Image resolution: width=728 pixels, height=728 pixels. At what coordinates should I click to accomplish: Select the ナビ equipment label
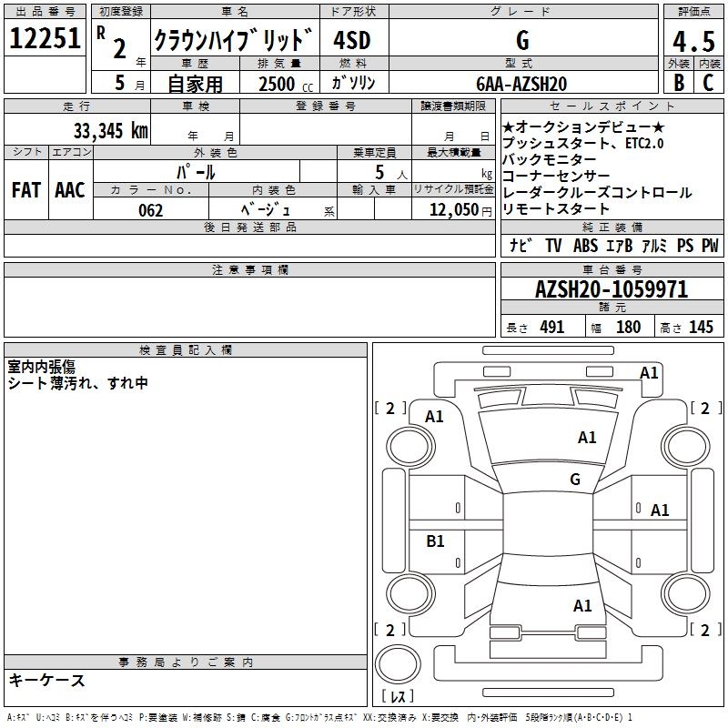[521, 246]
